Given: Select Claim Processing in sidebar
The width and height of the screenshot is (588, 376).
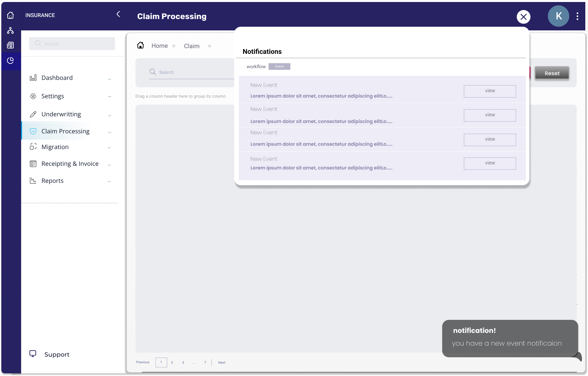Looking at the screenshot, I should pos(65,131).
